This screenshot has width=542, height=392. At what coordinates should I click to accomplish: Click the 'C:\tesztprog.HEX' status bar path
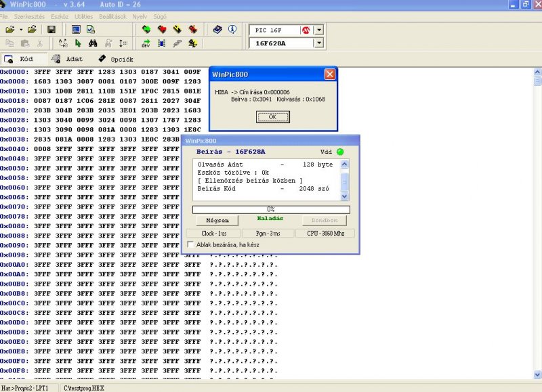[x=83, y=388]
